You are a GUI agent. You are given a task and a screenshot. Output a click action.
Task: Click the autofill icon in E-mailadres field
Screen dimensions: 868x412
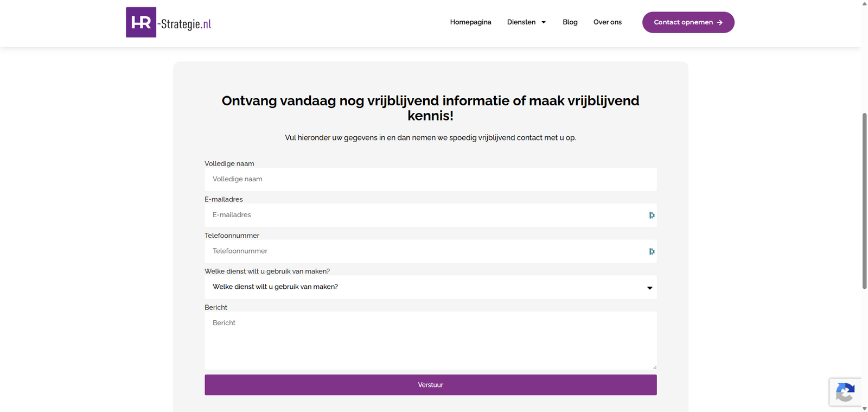pyautogui.click(x=652, y=215)
